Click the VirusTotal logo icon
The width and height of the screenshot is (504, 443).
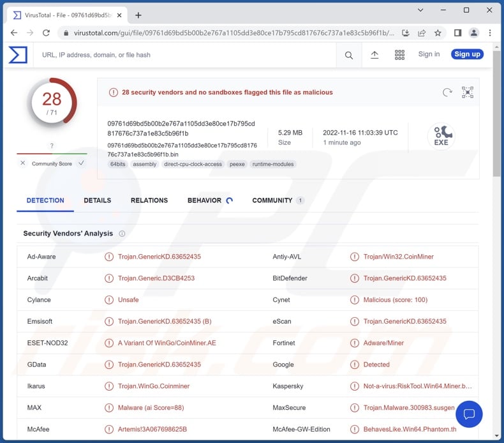pyautogui.click(x=18, y=55)
